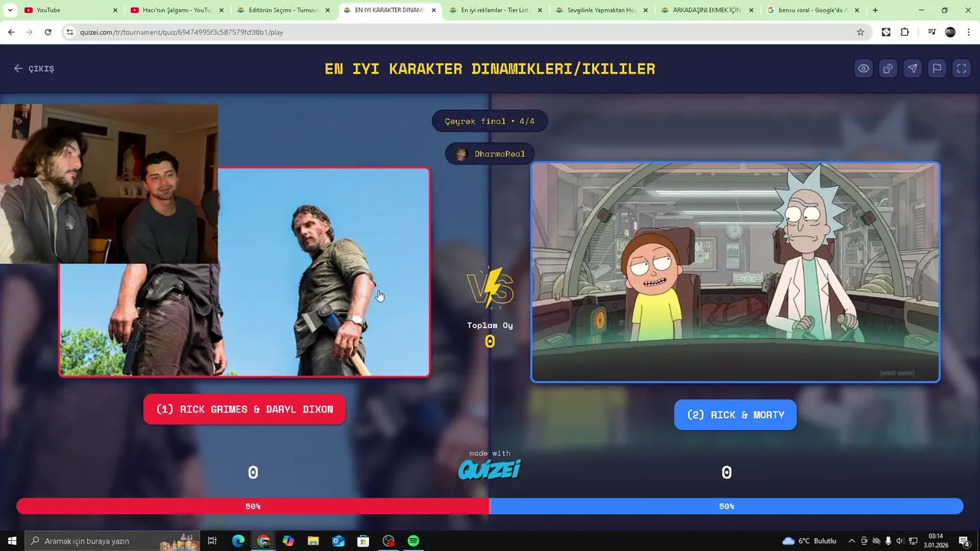Enter fullscreen mode with expand icon
The width and height of the screenshot is (980, 551).
click(x=962, y=68)
